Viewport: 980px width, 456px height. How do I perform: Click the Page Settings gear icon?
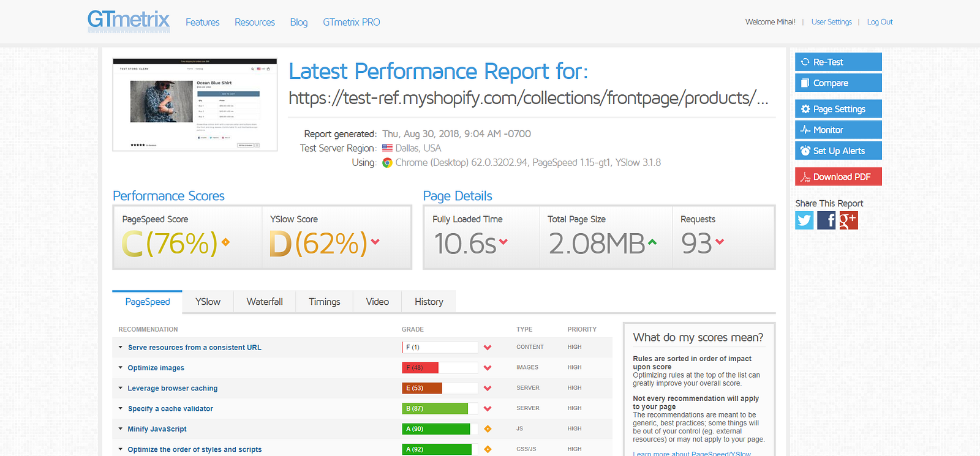point(805,109)
